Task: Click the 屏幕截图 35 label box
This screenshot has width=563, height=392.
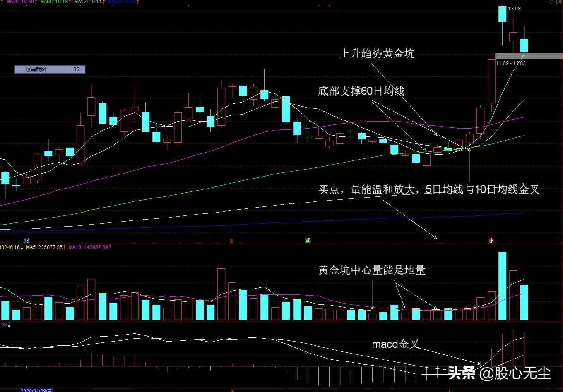Action: 50,69
